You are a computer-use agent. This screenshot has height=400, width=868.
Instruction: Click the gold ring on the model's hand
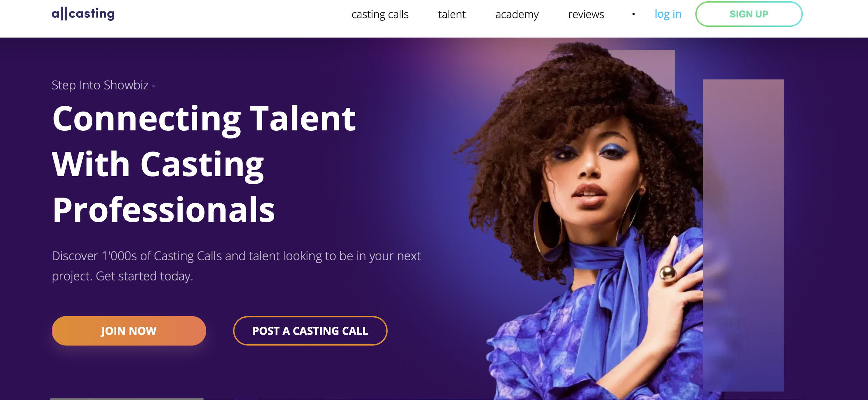coord(667,273)
